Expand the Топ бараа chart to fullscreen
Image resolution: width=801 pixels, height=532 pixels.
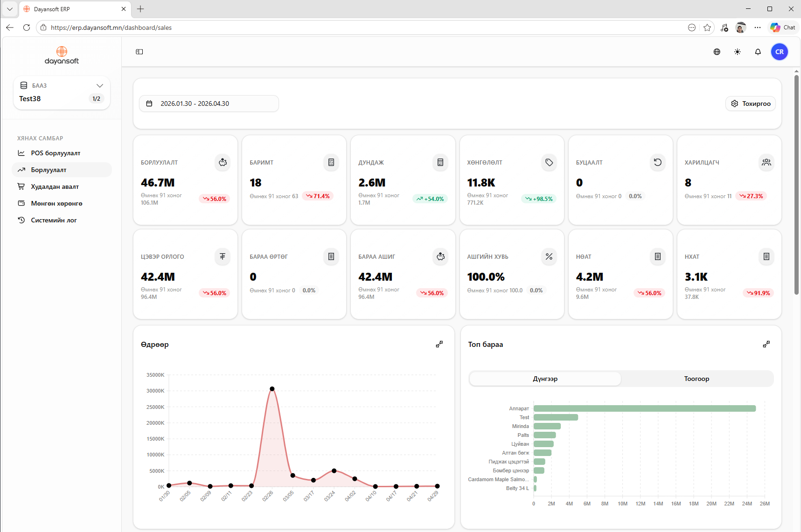766,344
